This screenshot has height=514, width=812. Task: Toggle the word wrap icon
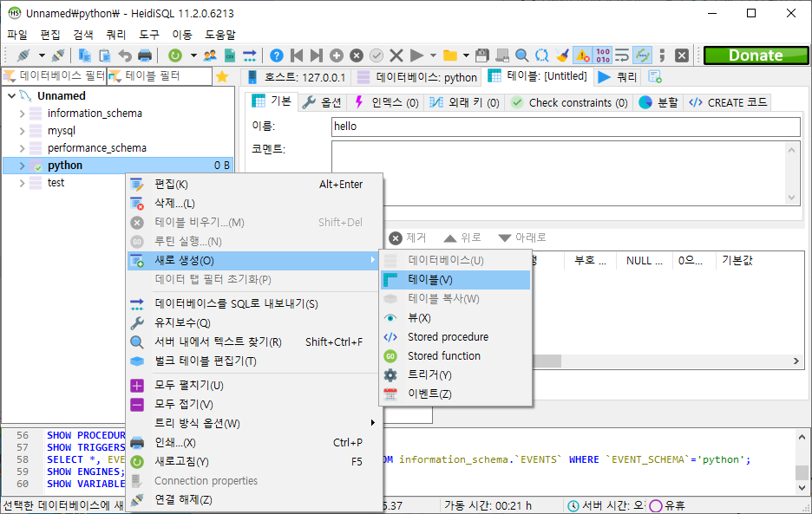623,55
